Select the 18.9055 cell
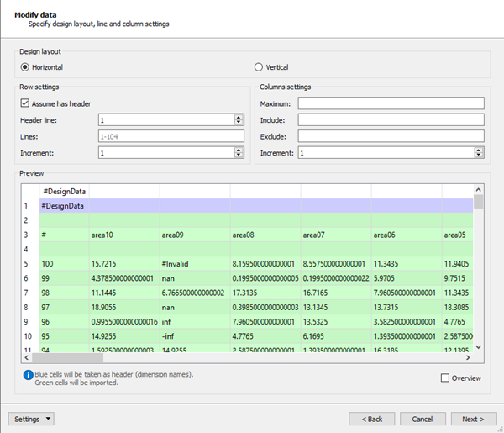 [x=124, y=307]
